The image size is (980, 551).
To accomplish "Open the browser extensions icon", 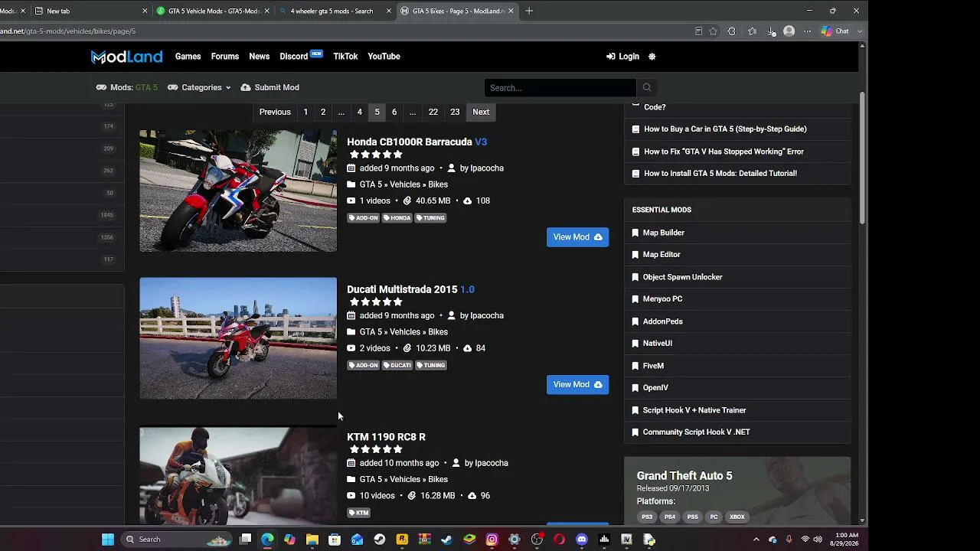I will (x=732, y=31).
